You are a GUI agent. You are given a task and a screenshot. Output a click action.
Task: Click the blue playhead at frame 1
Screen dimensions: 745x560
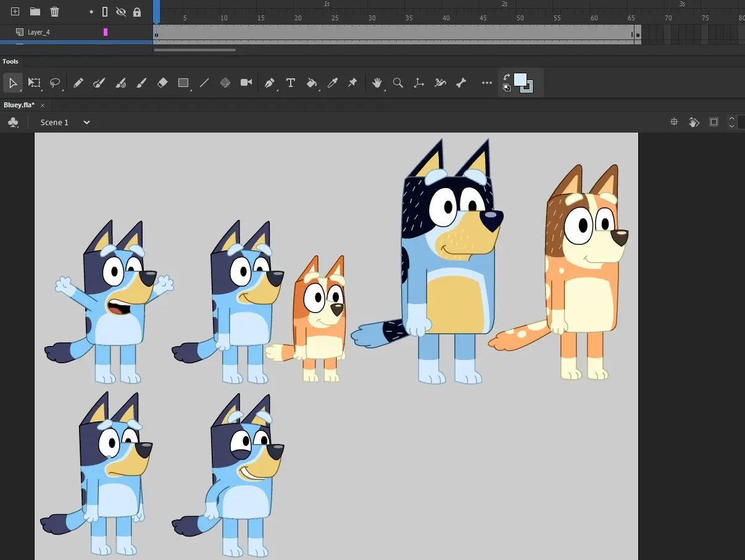click(x=156, y=12)
